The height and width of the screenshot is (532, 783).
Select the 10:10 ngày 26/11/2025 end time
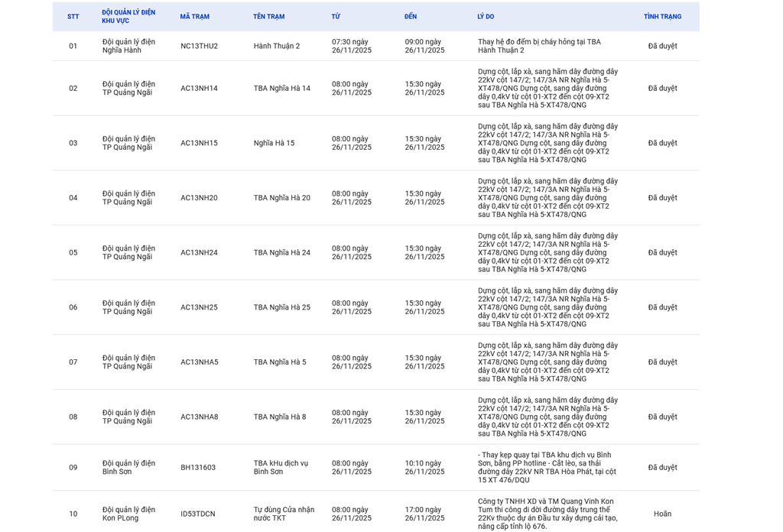424,468
